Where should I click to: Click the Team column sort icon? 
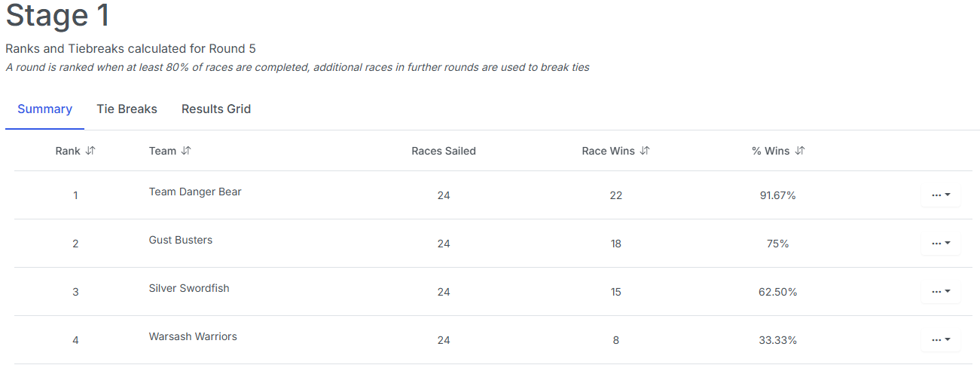[186, 151]
